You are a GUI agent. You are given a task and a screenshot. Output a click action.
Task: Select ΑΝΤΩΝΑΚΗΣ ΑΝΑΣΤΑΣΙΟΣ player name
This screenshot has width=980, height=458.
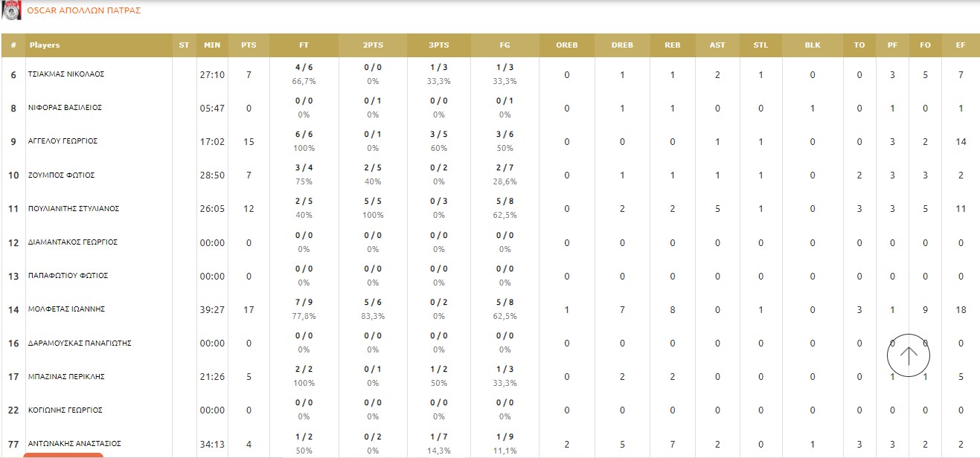74,444
